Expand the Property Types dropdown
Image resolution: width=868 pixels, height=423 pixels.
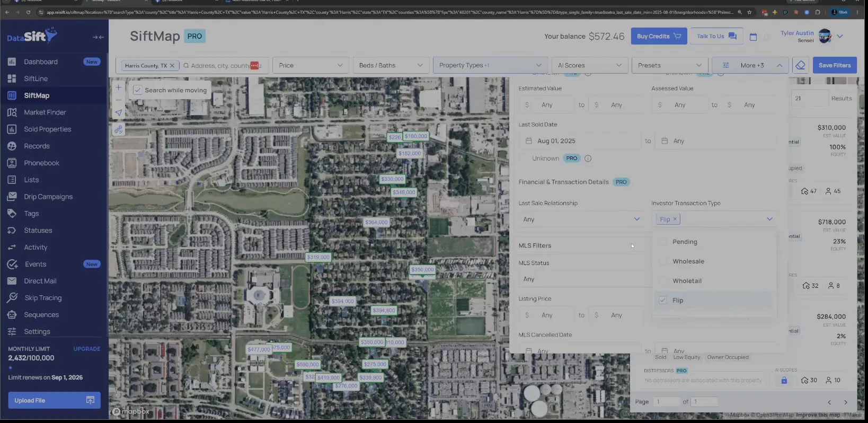[490, 65]
